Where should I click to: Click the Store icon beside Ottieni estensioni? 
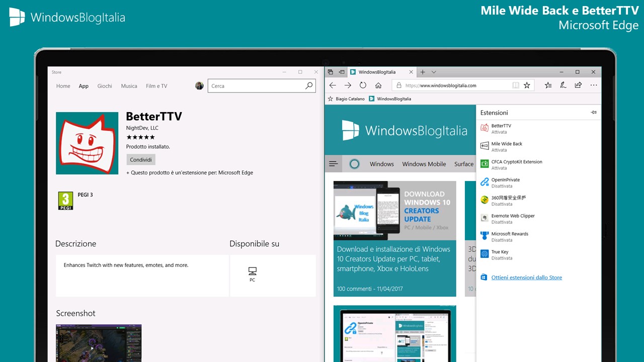point(484,278)
